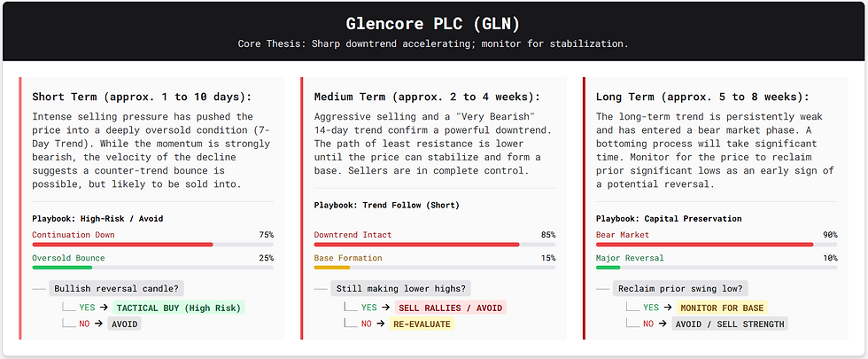Click the arrow before RE-EVALUATE

[380, 324]
